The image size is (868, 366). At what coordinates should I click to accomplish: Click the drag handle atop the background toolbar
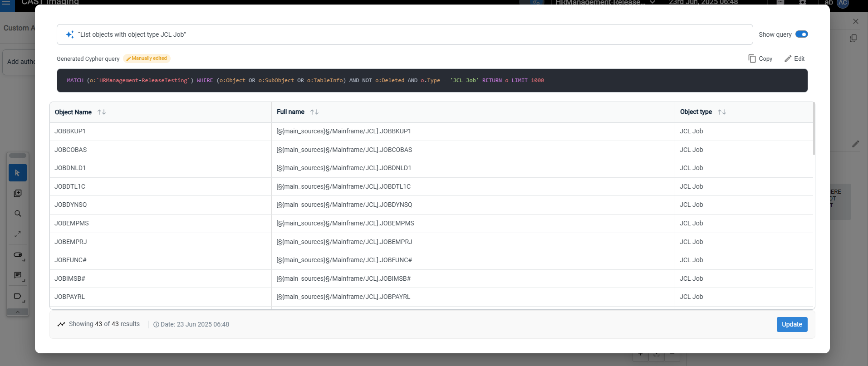pos(18,156)
